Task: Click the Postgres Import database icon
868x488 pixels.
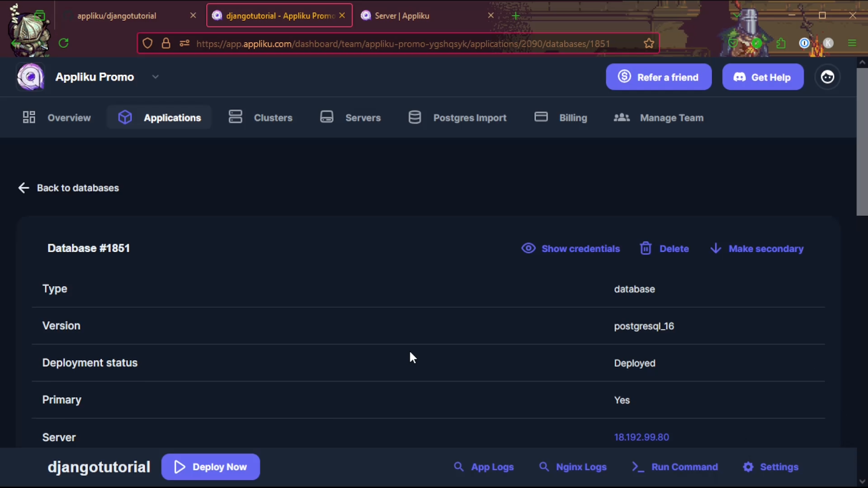Action: (415, 117)
